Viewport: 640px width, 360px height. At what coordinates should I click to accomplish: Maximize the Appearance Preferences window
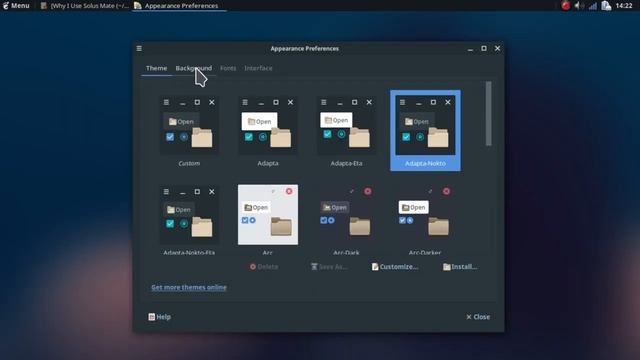484,48
